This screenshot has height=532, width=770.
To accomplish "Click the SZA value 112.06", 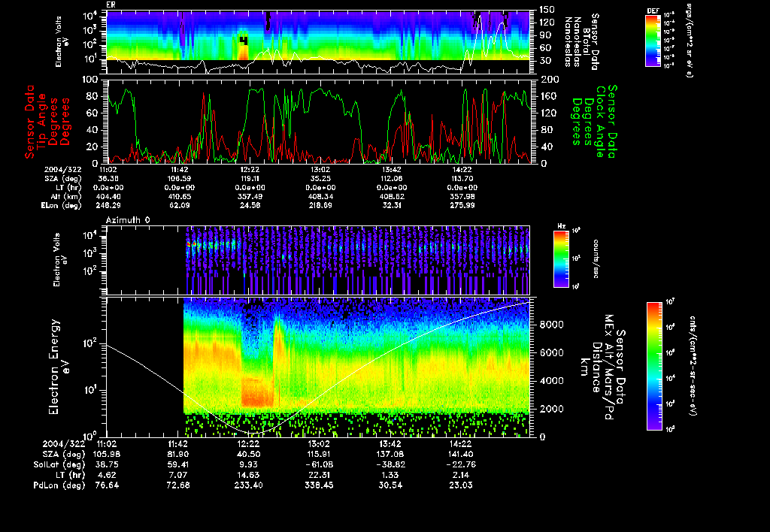I will pos(391,179).
